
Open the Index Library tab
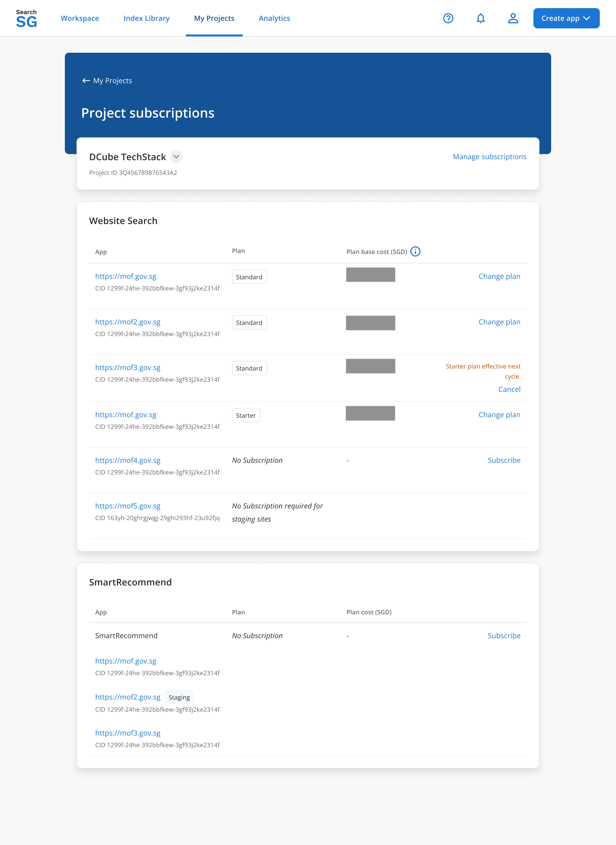click(147, 18)
